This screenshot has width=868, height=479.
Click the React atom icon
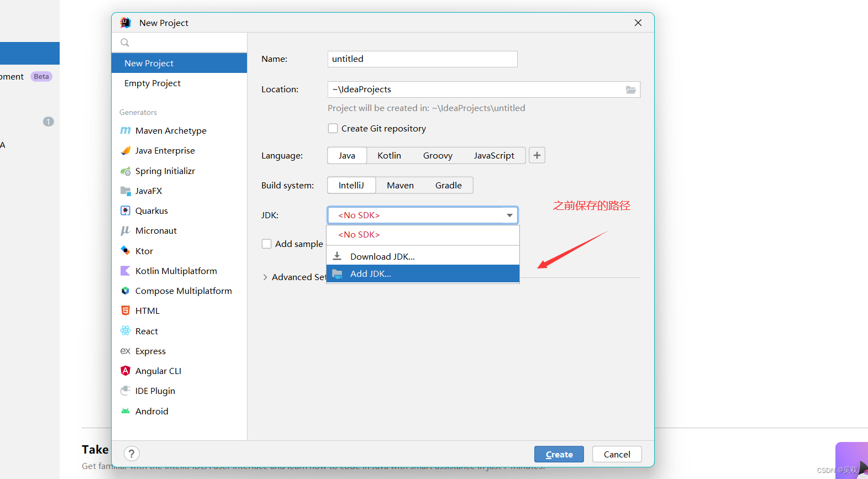(x=125, y=331)
